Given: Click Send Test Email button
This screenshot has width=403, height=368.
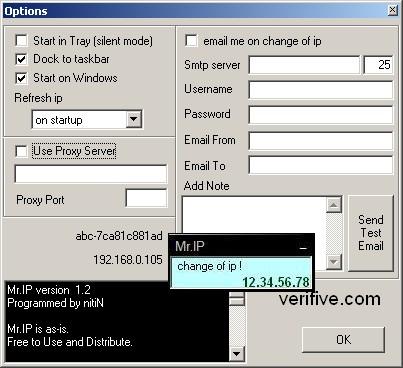Looking at the screenshot, I should pos(371,233).
